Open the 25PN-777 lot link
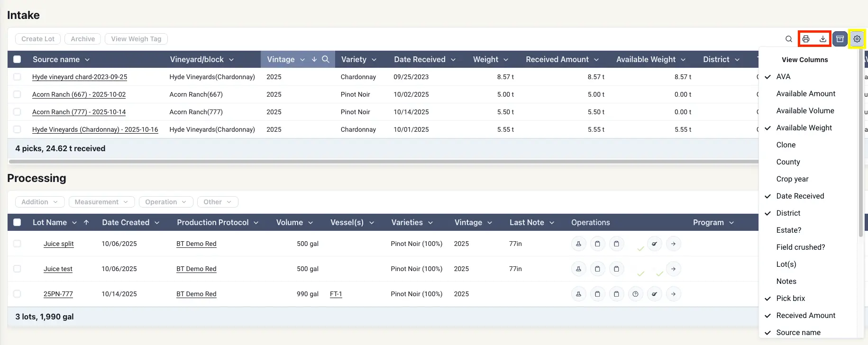This screenshot has width=868, height=345. pos(58,294)
